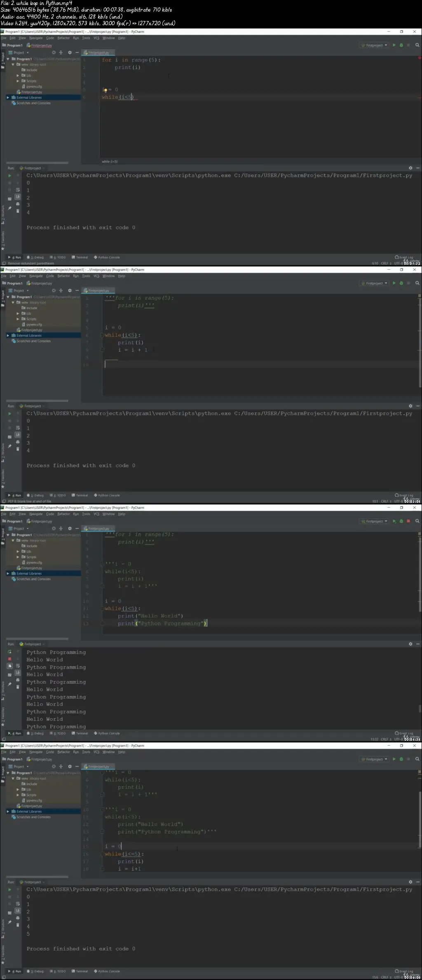Expand External Libraries in the fourth frame tree
Screen dimensions: 422x980
[8, 812]
